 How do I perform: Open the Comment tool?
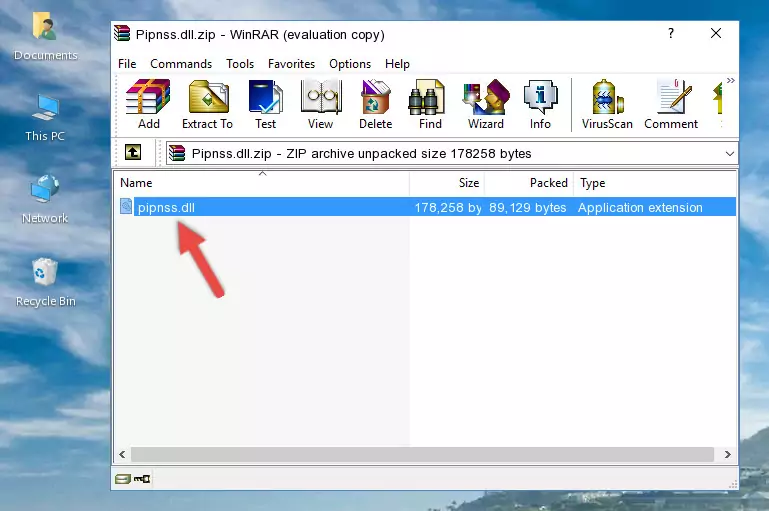tap(671, 104)
